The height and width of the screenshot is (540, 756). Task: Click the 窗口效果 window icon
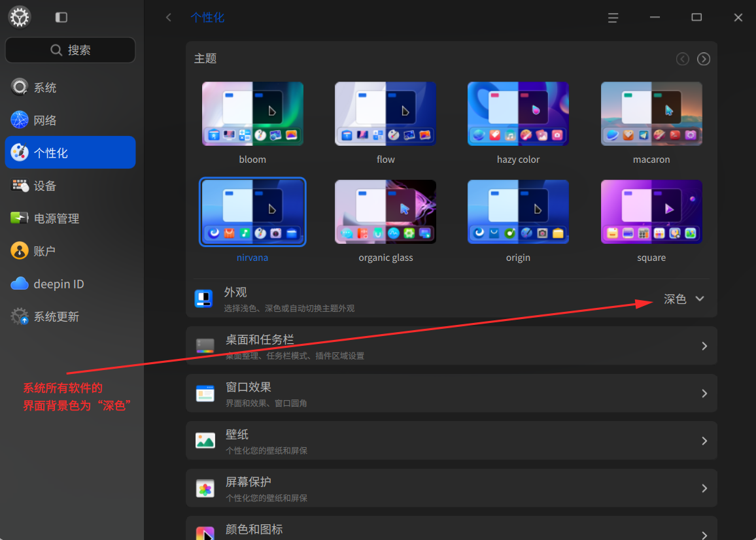(x=205, y=394)
